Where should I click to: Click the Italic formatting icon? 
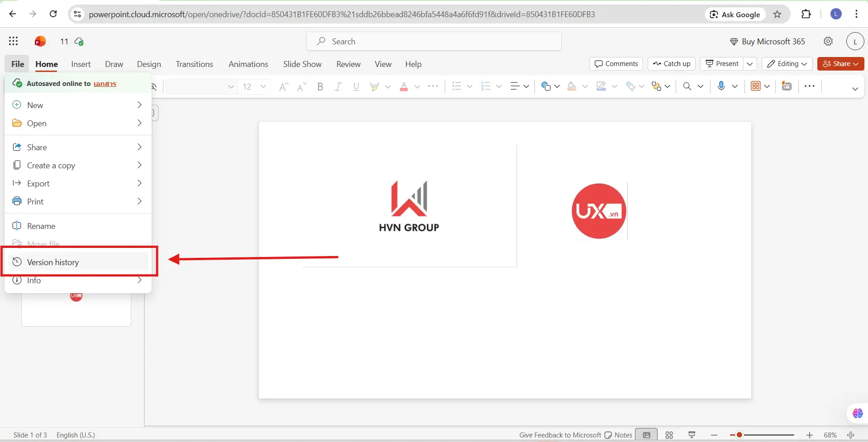[x=338, y=86]
